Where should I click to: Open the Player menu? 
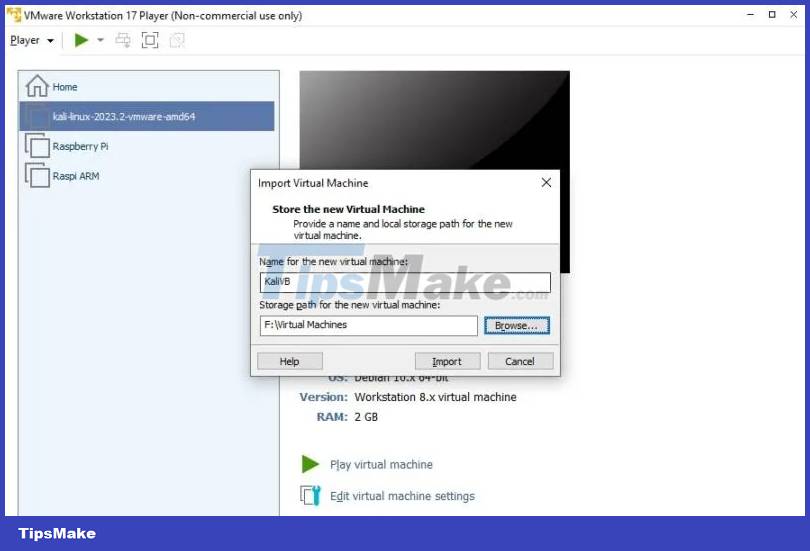(x=32, y=40)
